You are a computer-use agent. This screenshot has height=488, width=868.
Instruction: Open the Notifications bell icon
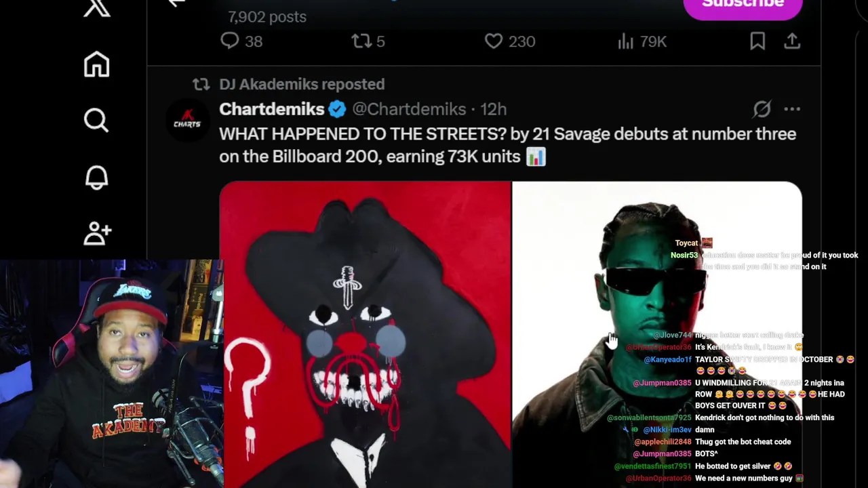click(96, 178)
